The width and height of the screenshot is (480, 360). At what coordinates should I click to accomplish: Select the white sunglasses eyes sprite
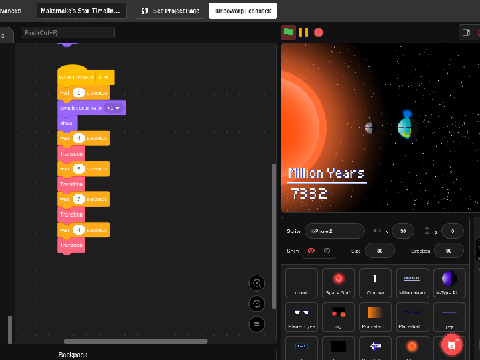[301, 317]
